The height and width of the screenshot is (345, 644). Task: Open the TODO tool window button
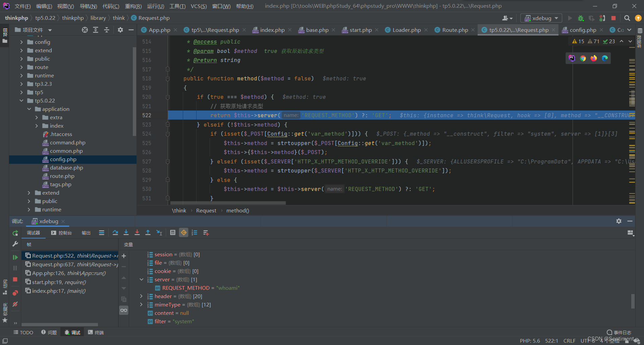pyautogui.click(x=23, y=332)
